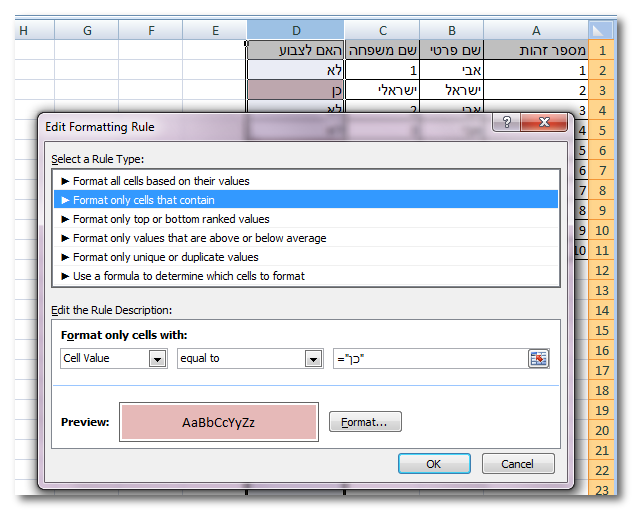Click the rule value input field
This screenshot has height=510, width=632.
coord(430,359)
